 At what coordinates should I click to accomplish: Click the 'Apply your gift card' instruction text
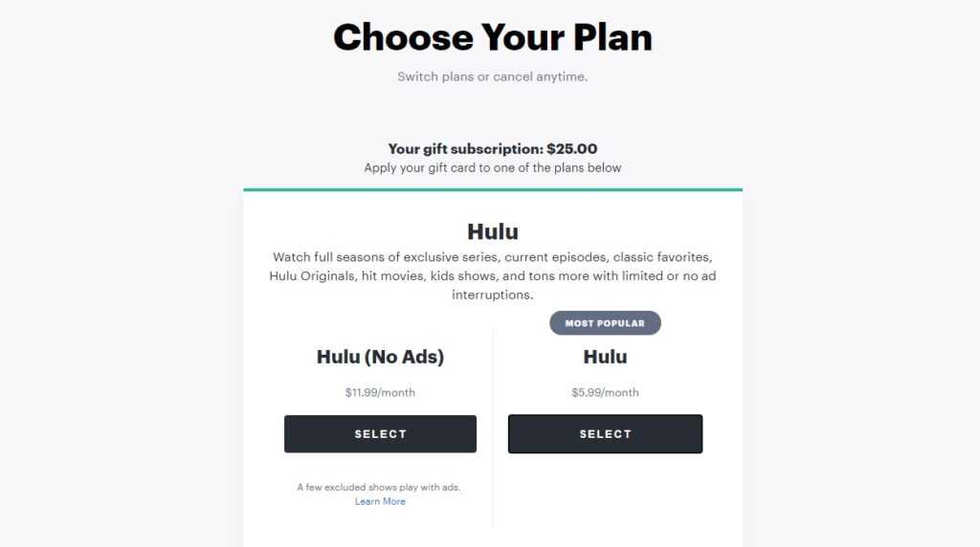pyautogui.click(x=492, y=167)
